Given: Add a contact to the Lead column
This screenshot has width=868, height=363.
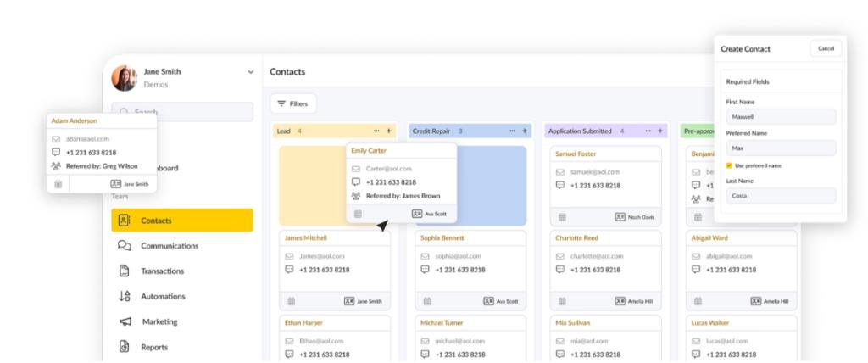Looking at the screenshot, I should (388, 131).
